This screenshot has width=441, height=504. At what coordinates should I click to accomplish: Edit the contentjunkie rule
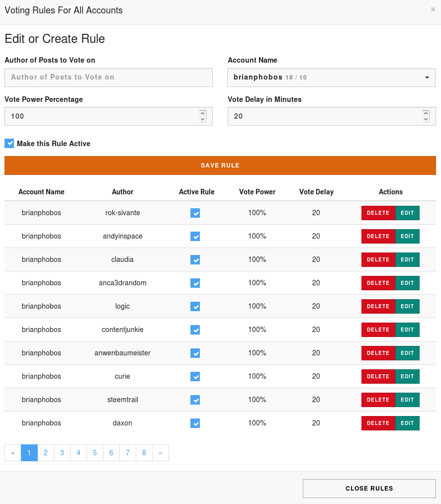pos(407,330)
